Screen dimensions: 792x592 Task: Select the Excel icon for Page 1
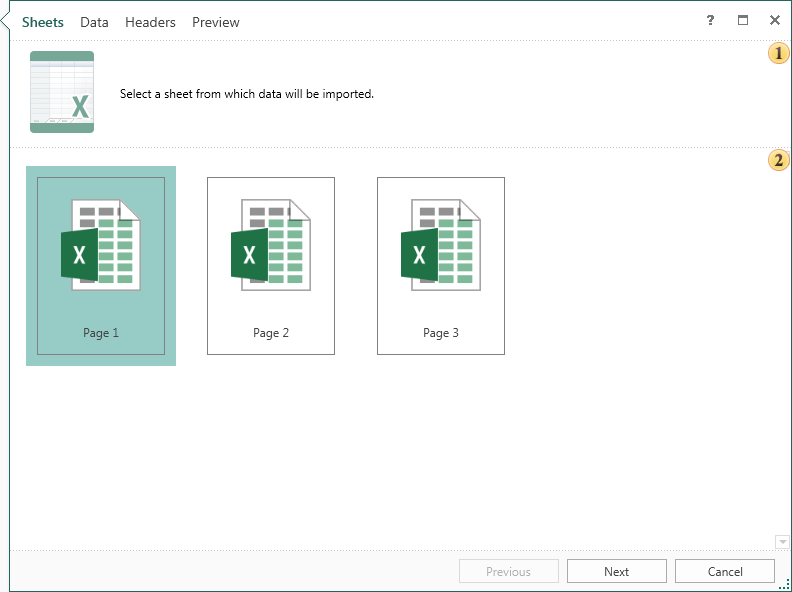coord(100,246)
